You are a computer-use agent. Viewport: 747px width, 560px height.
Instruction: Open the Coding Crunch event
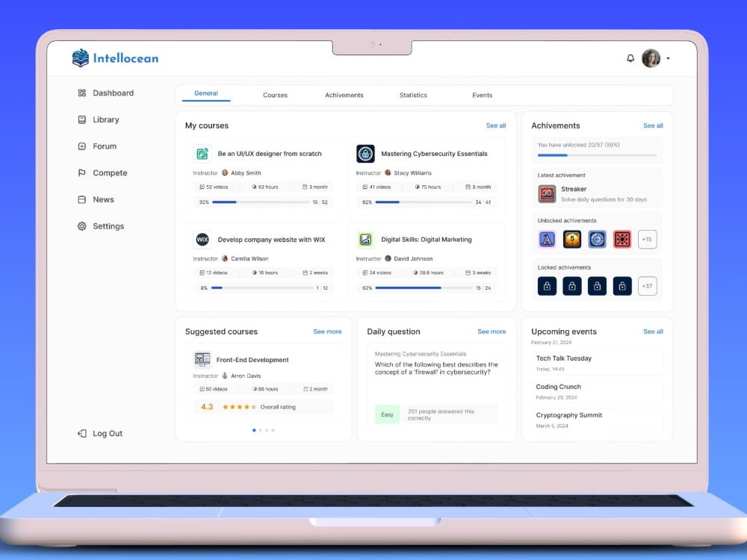point(596,391)
